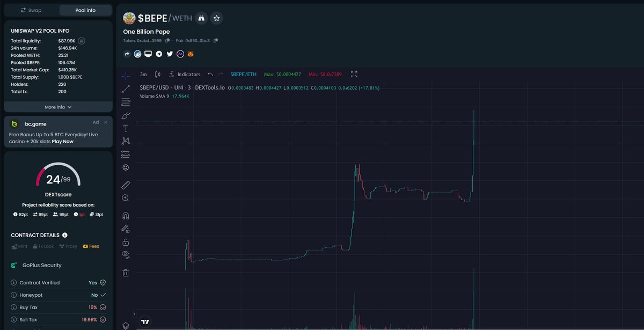The image size is (644, 330).
Task: Select the ruler measure tool
Action: click(126, 185)
